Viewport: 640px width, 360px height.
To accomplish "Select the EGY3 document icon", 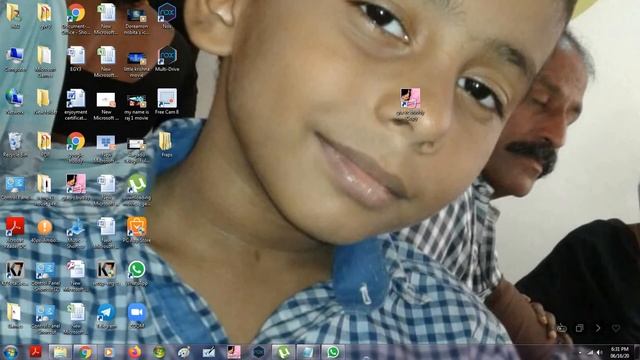I will (x=76, y=59).
